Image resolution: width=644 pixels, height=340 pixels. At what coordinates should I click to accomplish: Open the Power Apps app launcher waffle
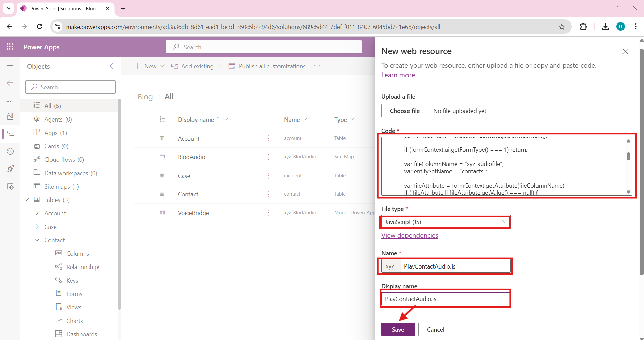(10, 47)
